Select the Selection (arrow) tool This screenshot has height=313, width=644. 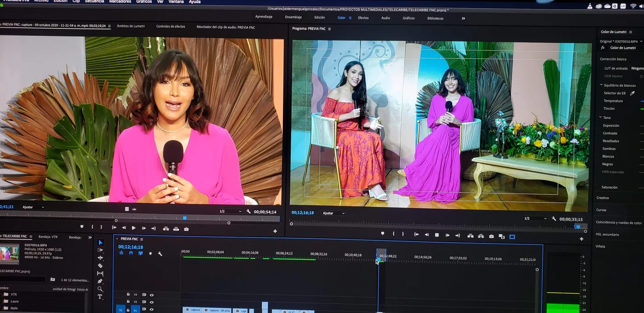pos(101,243)
